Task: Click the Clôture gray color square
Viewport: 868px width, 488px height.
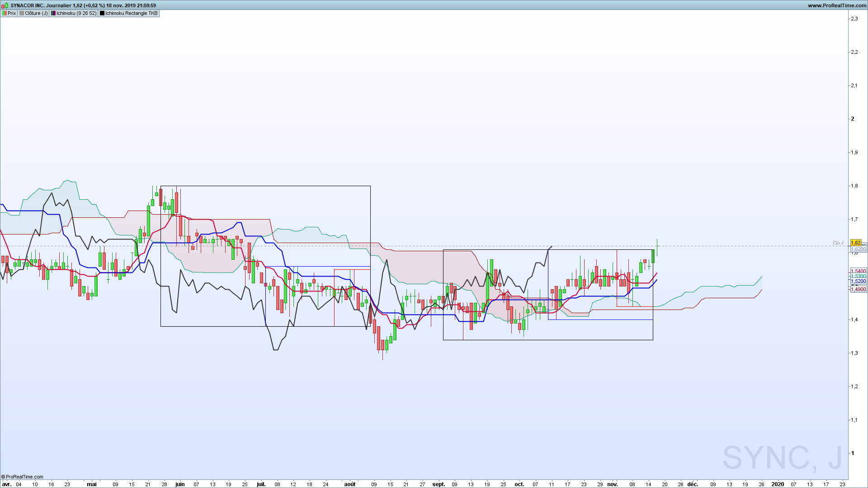Action: [x=22, y=13]
